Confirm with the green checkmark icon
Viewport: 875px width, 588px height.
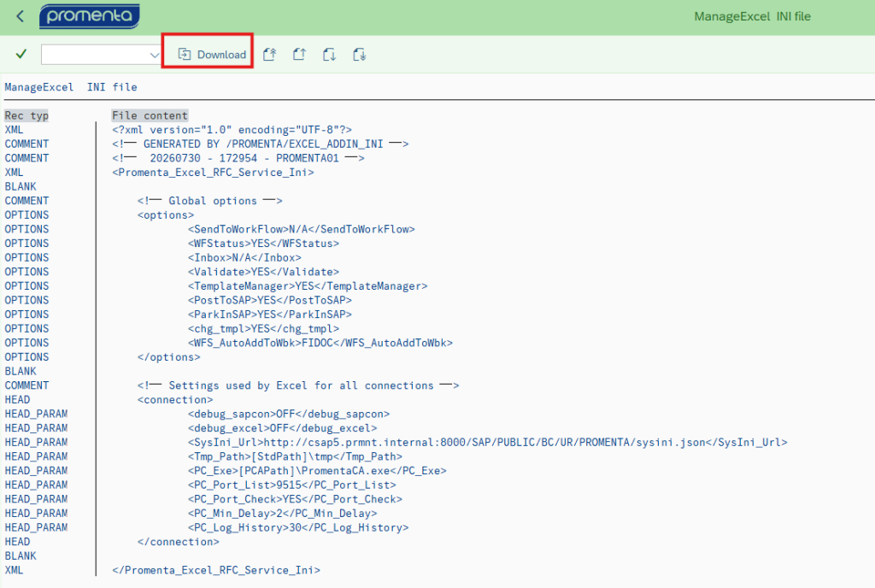[21, 54]
